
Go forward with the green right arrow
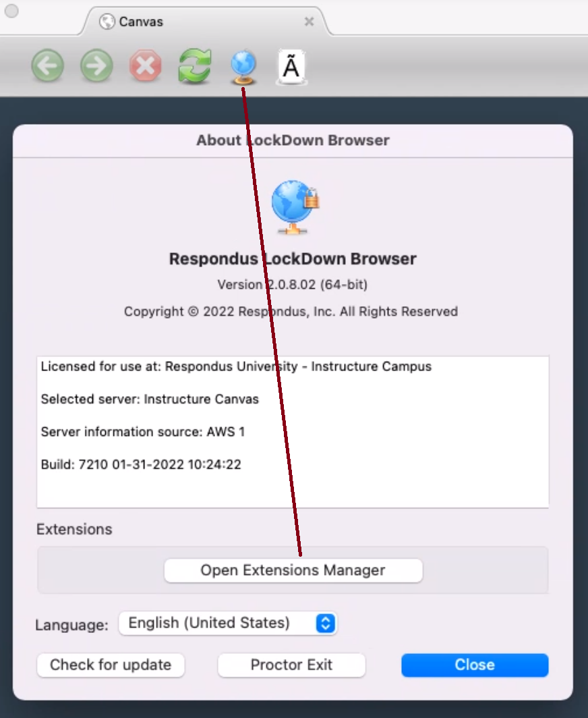pos(96,66)
